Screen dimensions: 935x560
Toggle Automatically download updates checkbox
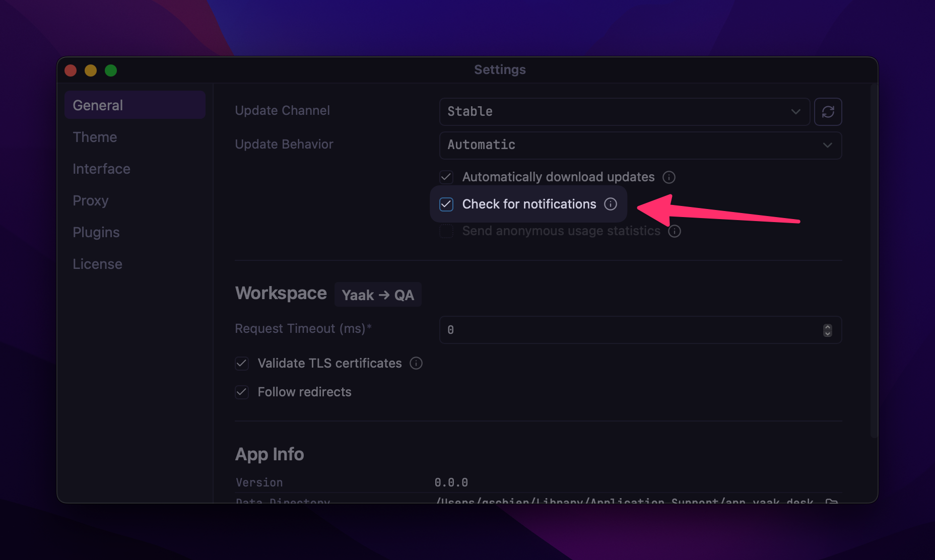click(446, 177)
